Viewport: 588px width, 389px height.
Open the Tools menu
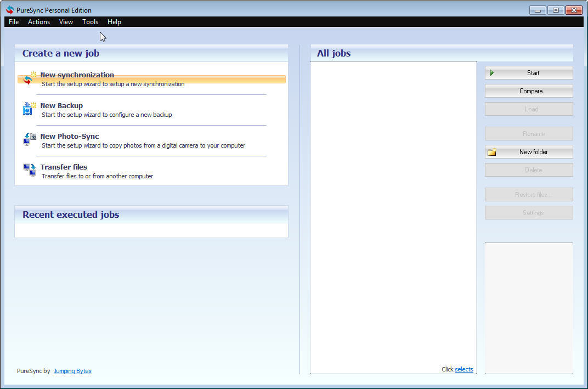pyautogui.click(x=90, y=22)
